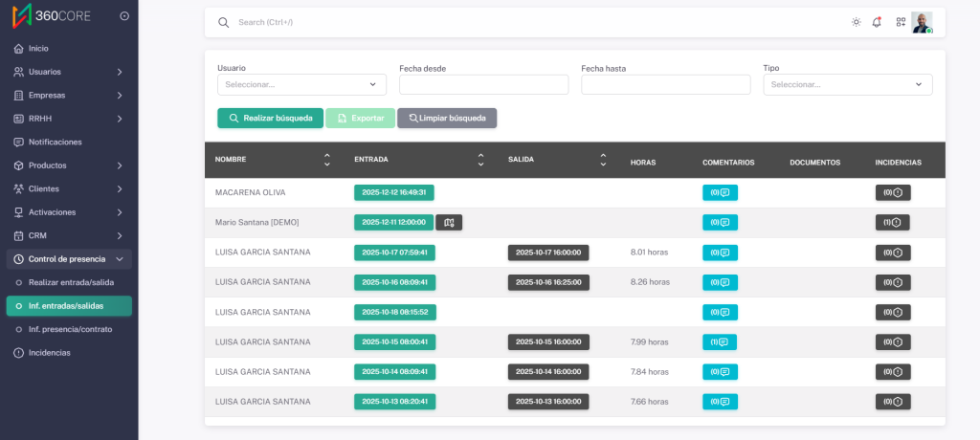The height and width of the screenshot is (440, 980).
Task: Open the comment badge showing (1)
Action: tap(720, 341)
